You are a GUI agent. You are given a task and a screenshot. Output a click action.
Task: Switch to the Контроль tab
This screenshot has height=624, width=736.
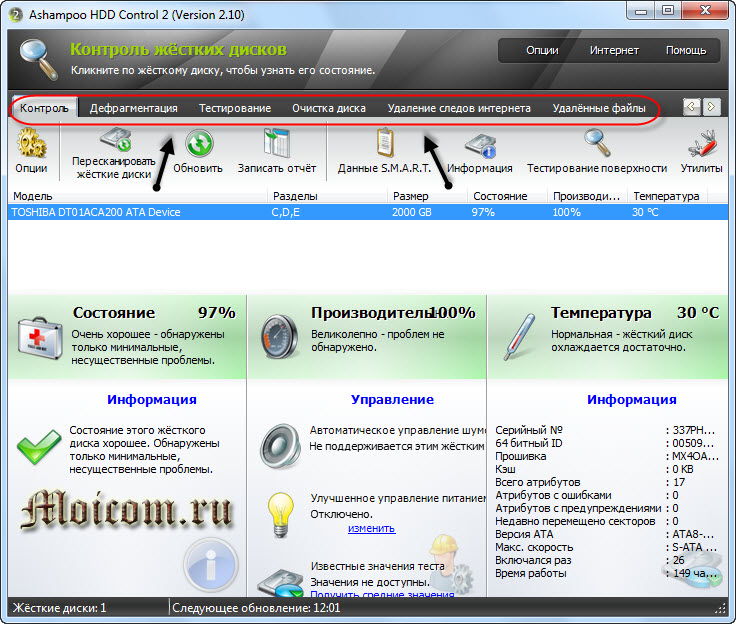click(44, 108)
